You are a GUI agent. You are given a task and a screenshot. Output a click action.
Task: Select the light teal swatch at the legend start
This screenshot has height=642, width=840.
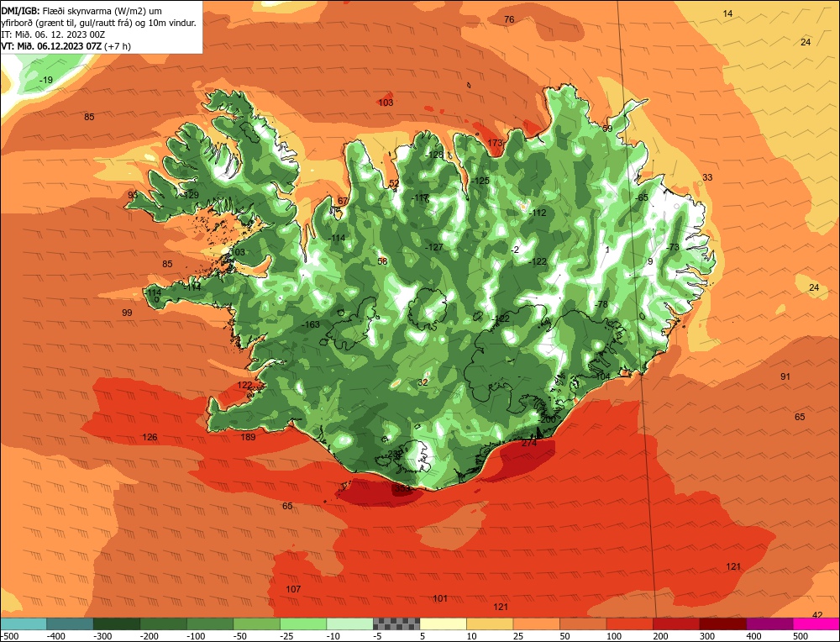coord(24,624)
